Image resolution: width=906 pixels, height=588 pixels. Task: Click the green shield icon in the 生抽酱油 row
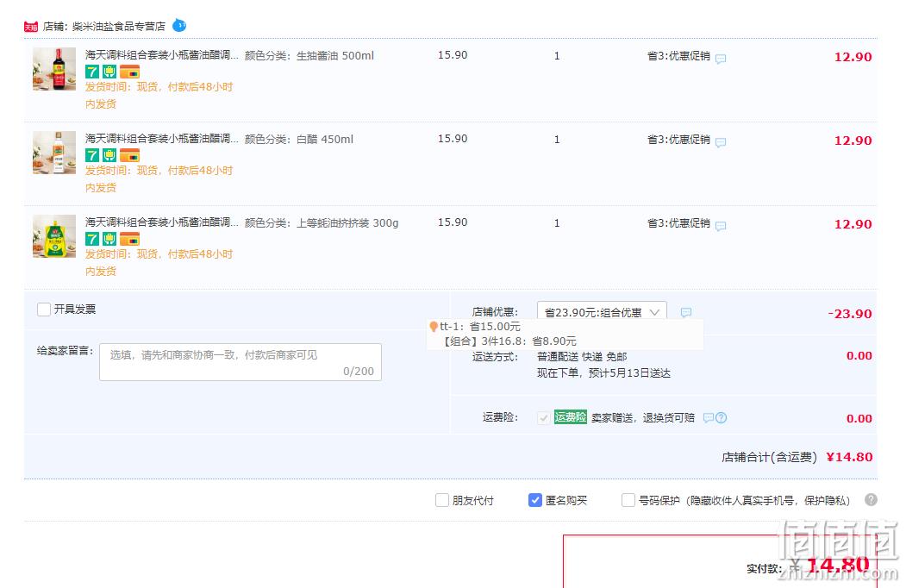click(x=109, y=72)
